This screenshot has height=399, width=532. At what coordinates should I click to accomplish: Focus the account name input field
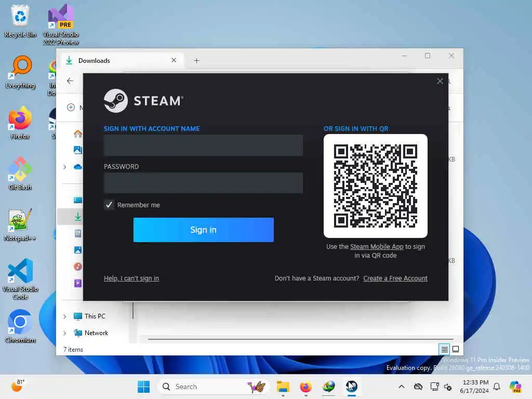point(203,145)
